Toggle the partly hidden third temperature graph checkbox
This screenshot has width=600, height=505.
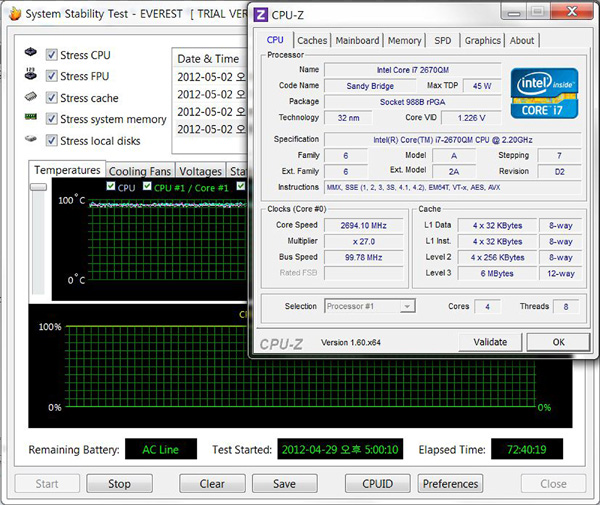[x=241, y=186]
